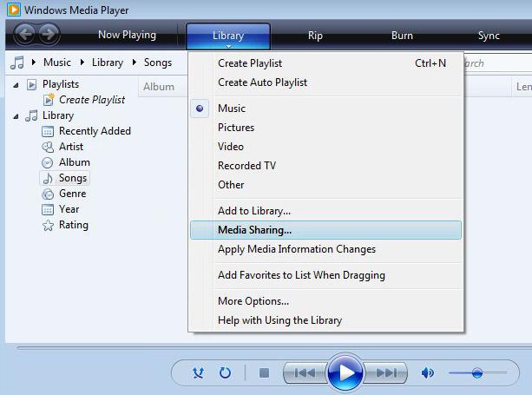This screenshot has width=532, height=395.
Task: Click inside the search field
Action: pos(497,63)
